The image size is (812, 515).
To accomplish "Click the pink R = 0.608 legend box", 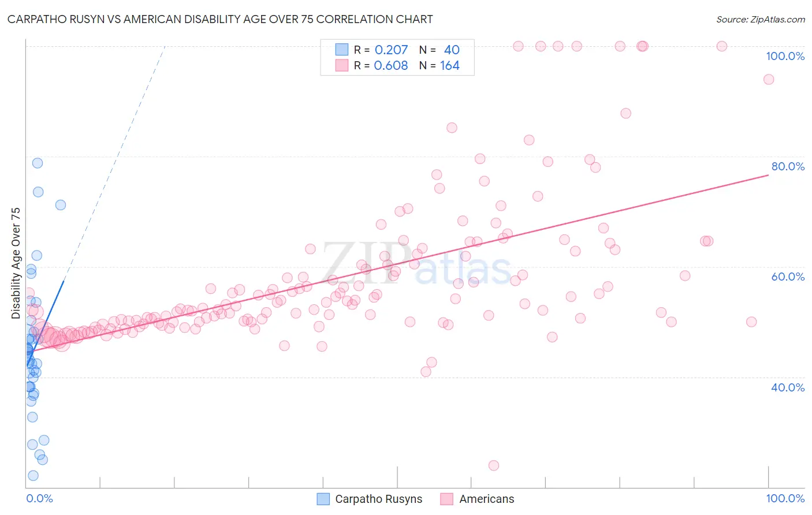I will (x=342, y=65).
